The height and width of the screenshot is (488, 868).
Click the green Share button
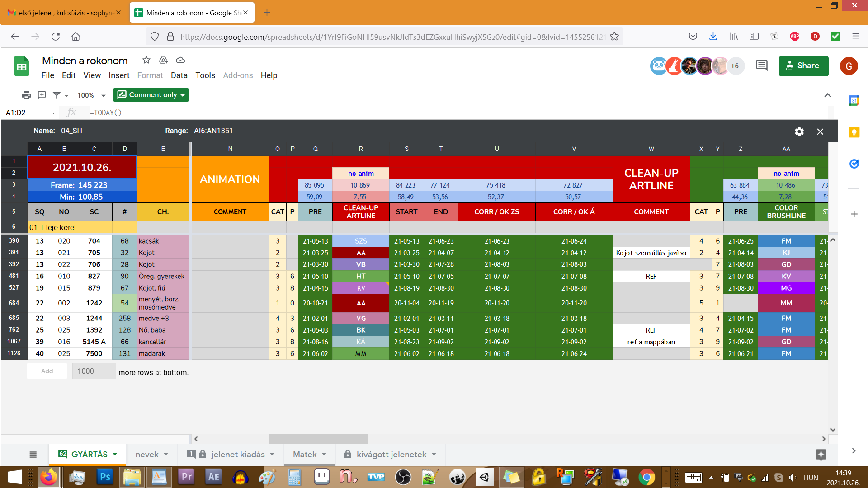coord(804,66)
